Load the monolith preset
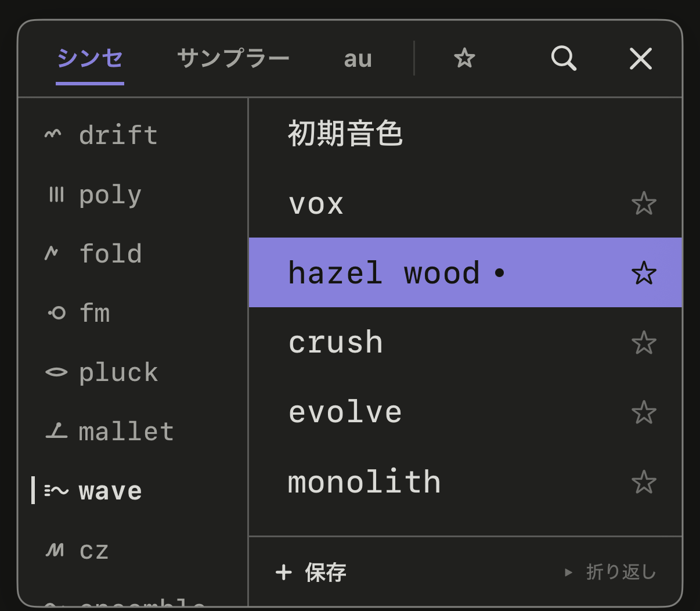 pyautogui.click(x=465, y=482)
